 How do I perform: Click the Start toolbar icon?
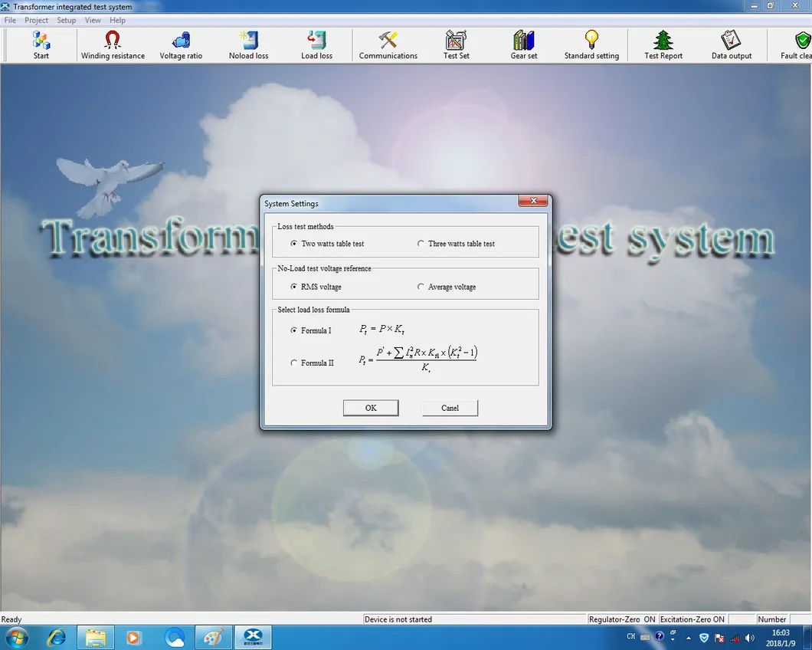tap(41, 44)
